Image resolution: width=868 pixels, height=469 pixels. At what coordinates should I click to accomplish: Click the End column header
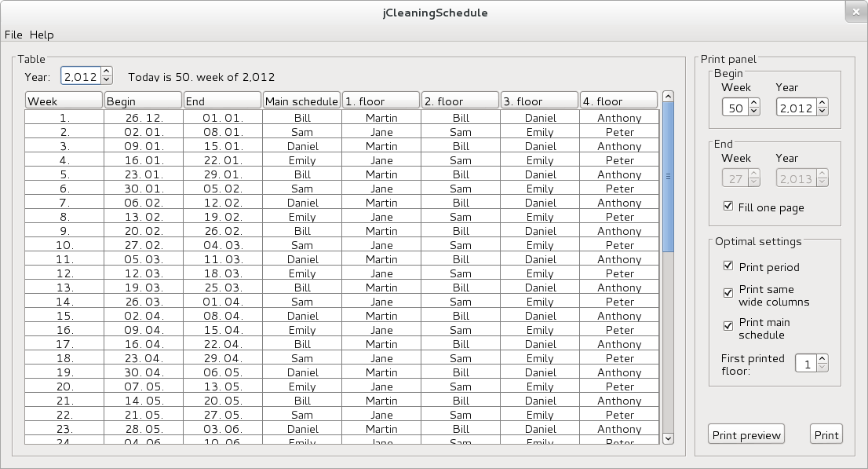(223, 101)
